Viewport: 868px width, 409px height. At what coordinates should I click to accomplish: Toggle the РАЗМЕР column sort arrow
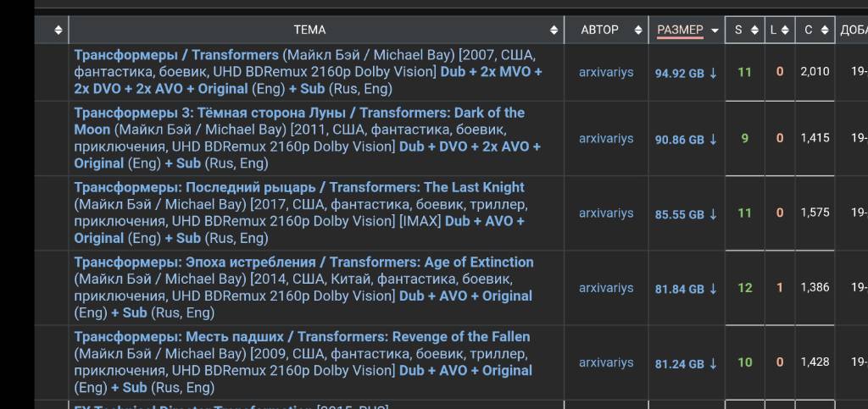[x=715, y=30]
